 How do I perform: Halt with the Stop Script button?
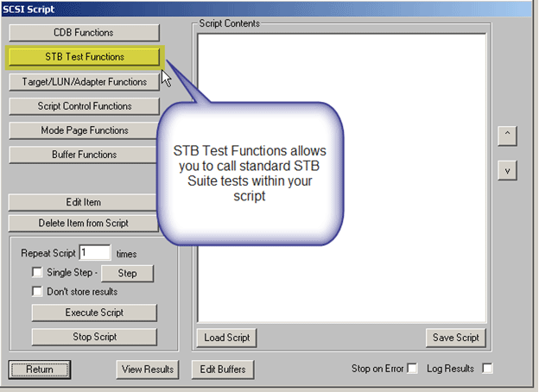tap(94, 337)
